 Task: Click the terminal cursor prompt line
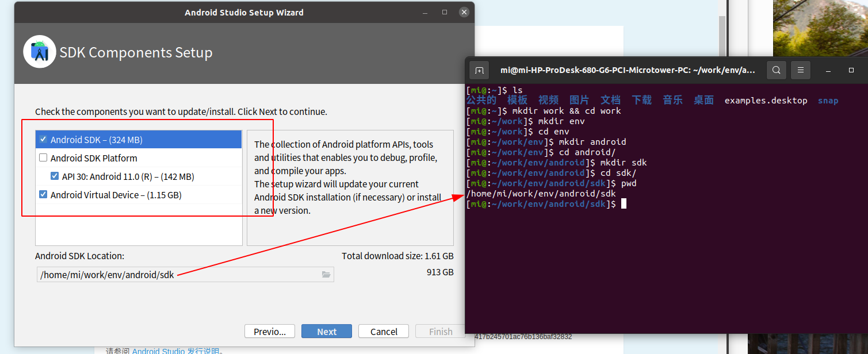coord(546,204)
